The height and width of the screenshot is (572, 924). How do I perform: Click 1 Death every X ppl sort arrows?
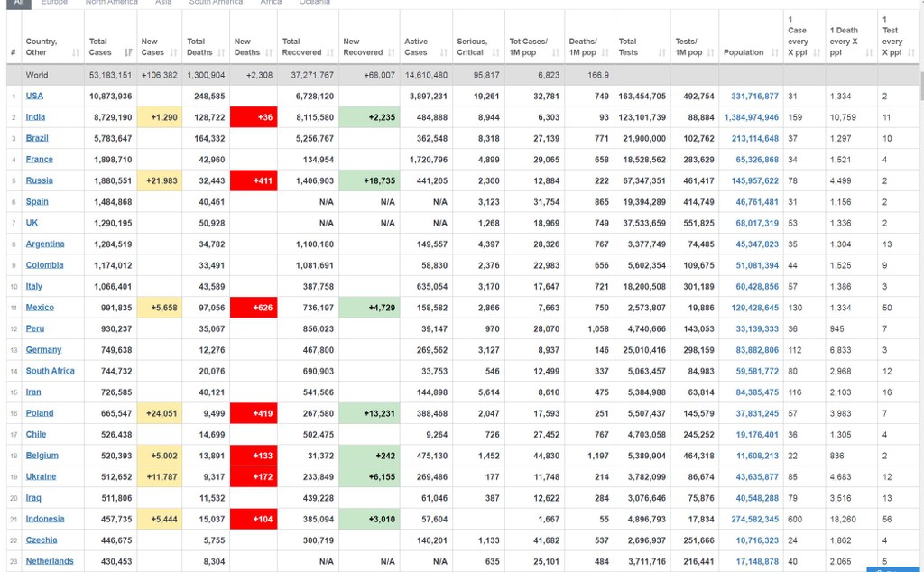[869, 53]
